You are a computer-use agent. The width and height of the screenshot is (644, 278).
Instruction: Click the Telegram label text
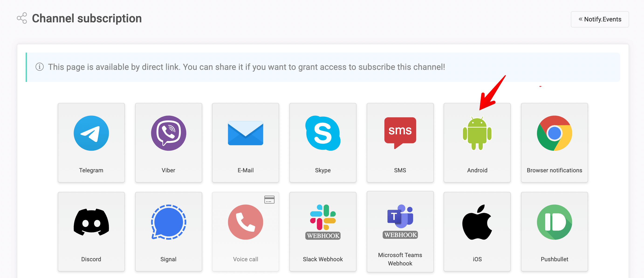(x=91, y=170)
